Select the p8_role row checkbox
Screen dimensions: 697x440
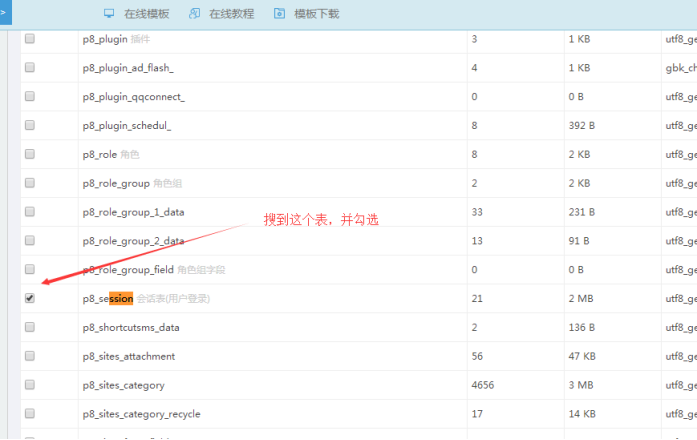pos(30,154)
